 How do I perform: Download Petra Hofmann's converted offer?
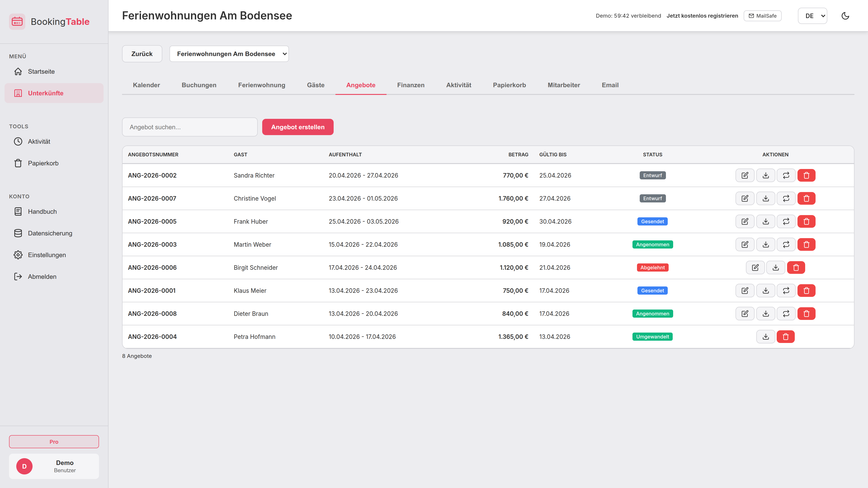click(x=766, y=337)
